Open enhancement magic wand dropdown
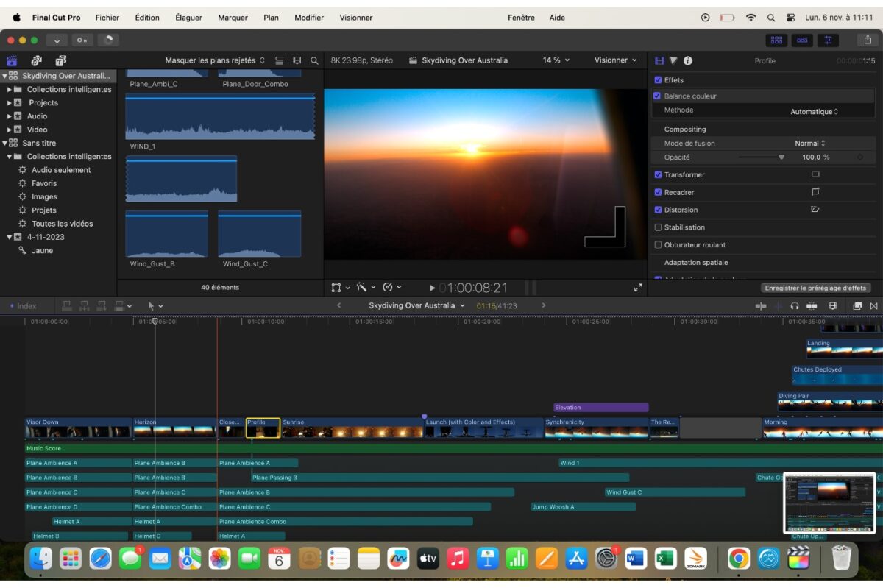Image resolution: width=883 pixels, height=588 pixels. tap(366, 288)
